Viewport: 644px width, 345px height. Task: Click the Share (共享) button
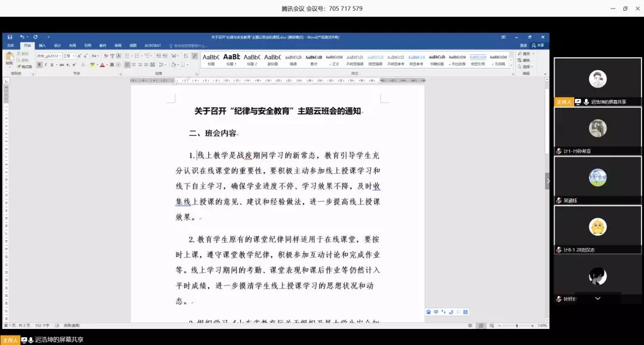538,45
